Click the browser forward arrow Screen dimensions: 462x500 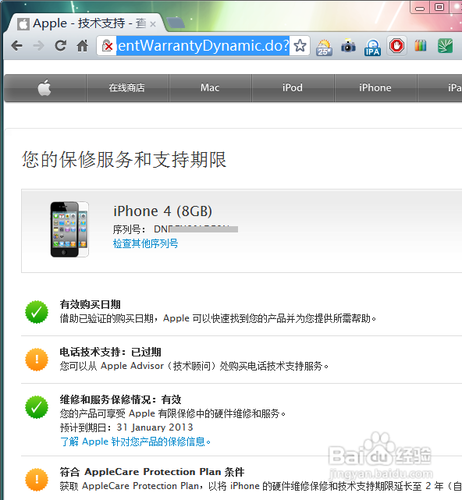[39, 46]
